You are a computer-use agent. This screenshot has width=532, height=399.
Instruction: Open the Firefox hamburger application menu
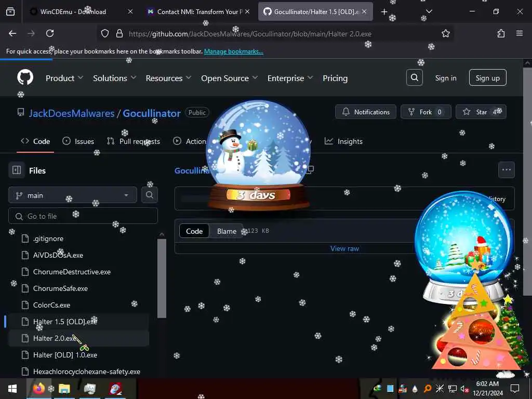[x=519, y=33]
